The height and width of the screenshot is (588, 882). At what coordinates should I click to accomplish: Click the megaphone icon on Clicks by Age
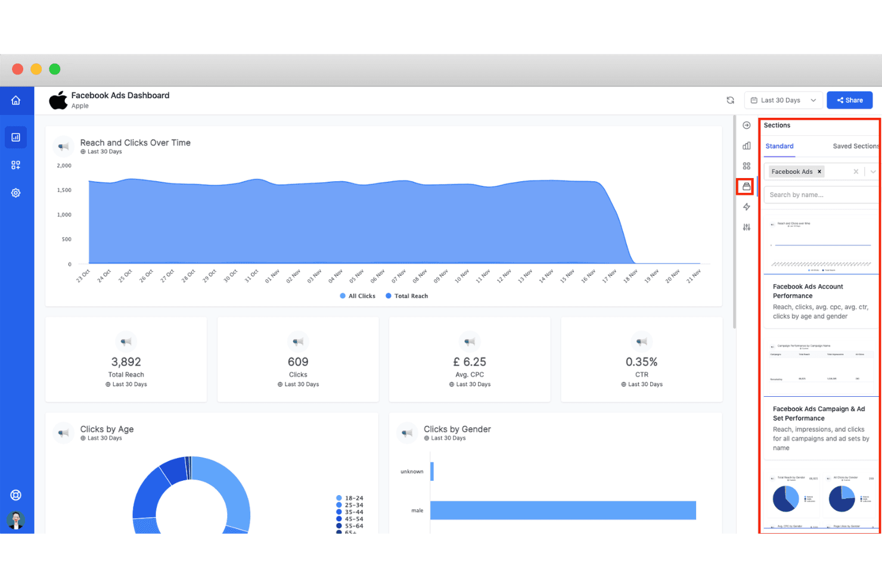pyautogui.click(x=63, y=433)
